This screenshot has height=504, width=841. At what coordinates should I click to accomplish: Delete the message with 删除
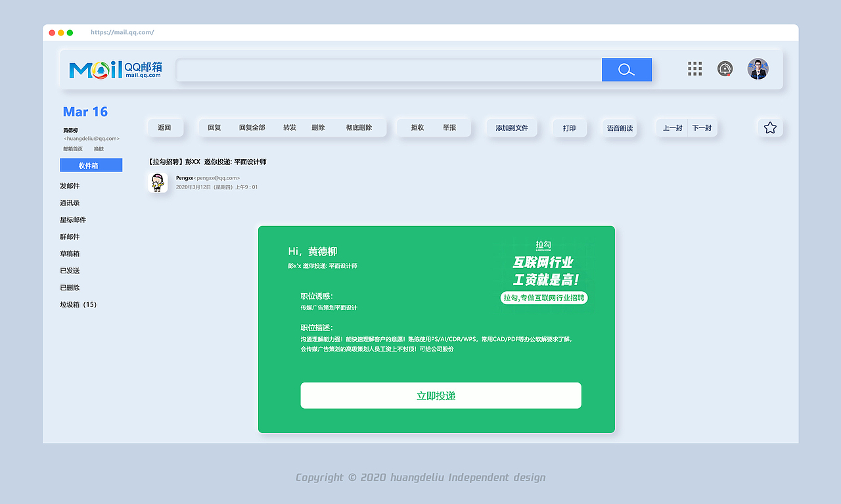point(318,127)
